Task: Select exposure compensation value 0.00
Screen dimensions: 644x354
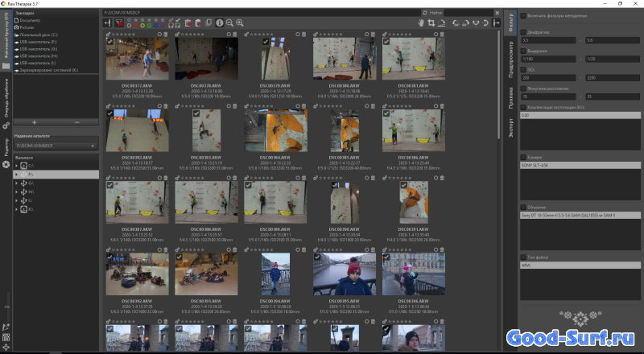Action: point(580,115)
